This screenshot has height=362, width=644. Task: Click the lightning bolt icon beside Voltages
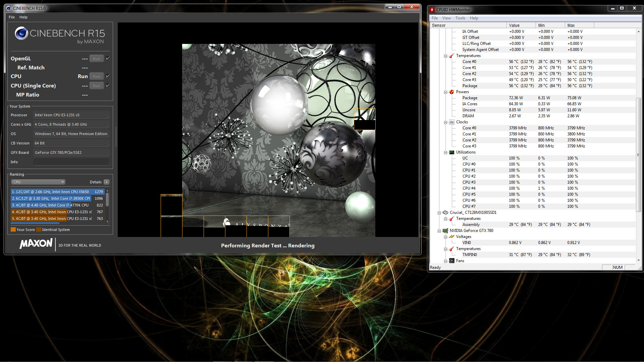(x=451, y=237)
